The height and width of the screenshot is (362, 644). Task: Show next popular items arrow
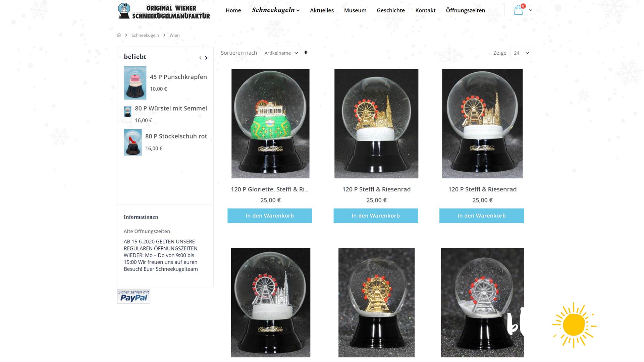[206, 58]
